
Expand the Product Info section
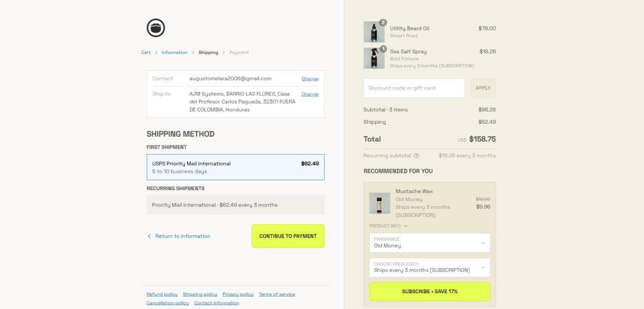(388, 226)
